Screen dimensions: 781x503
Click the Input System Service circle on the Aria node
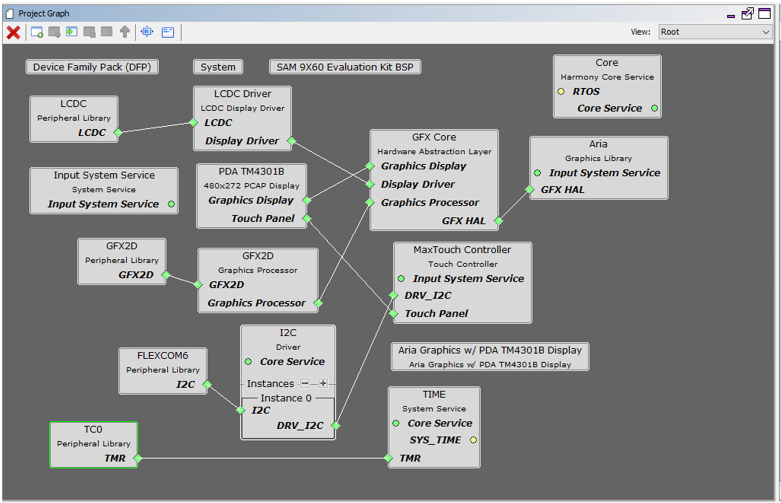537,173
